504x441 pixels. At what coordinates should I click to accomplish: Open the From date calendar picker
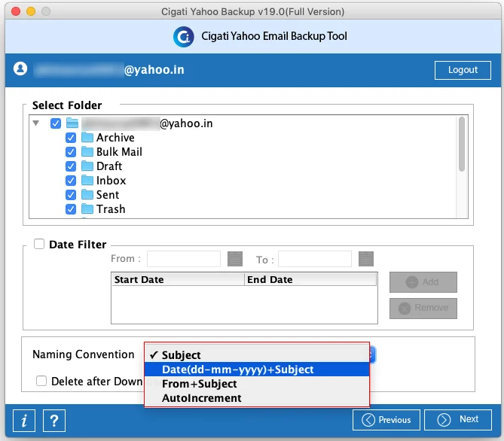(x=235, y=259)
